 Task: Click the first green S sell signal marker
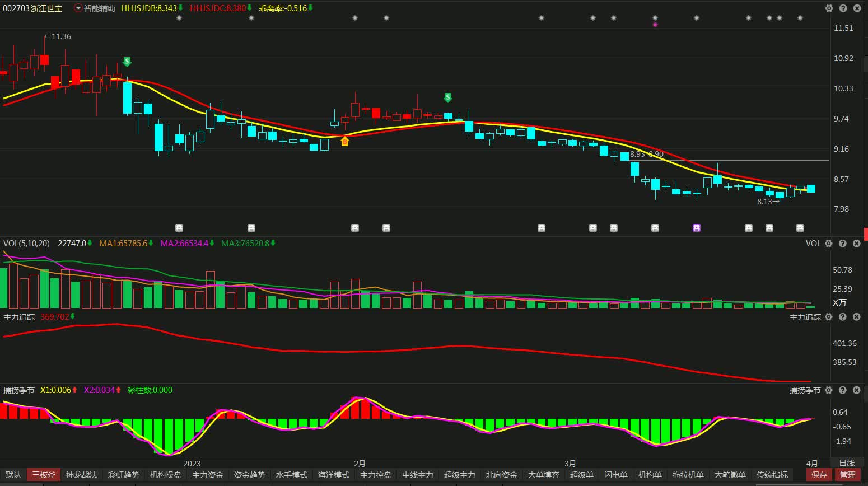pyautogui.click(x=127, y=62)
